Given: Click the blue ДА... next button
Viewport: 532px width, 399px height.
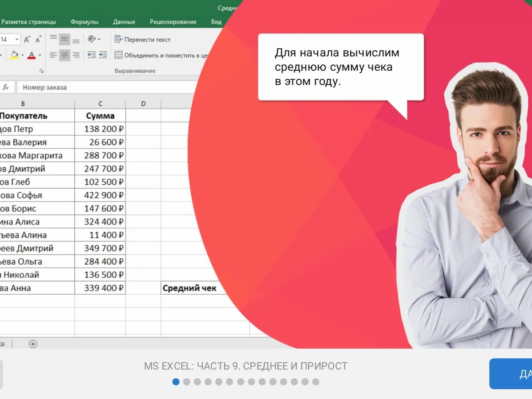Looking at the screenshot, I should click(x=510, y=374).
